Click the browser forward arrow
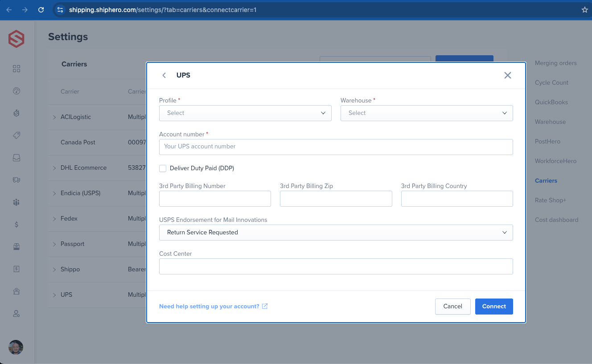This screenshot has height=364, width=592. coord(25,10)
